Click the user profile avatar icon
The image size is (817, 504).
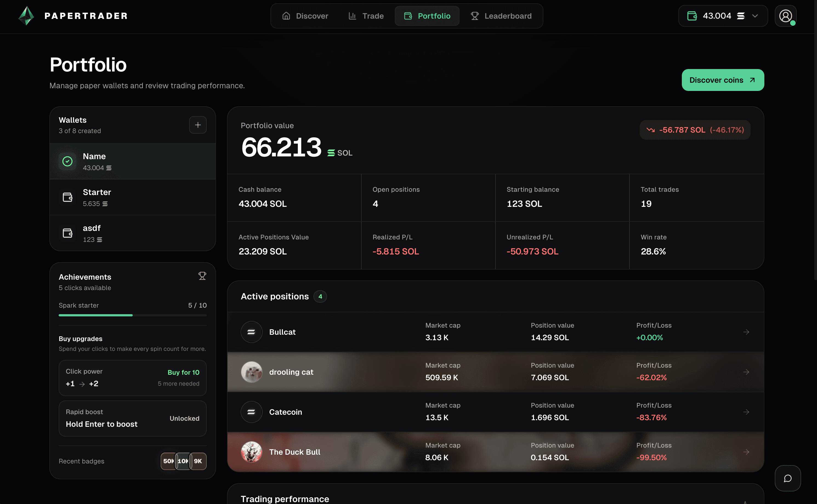786,16
